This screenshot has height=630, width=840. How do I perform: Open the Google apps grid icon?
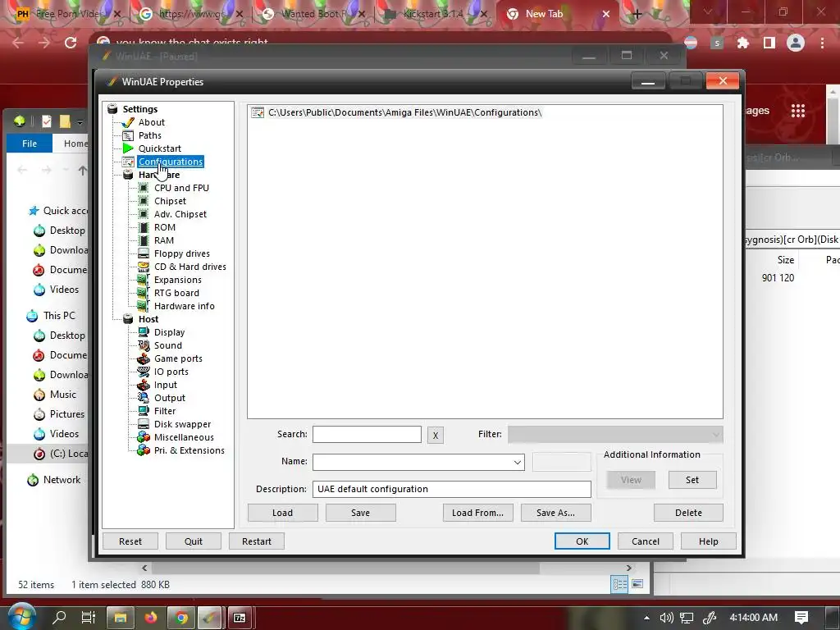tap(798, 111)
